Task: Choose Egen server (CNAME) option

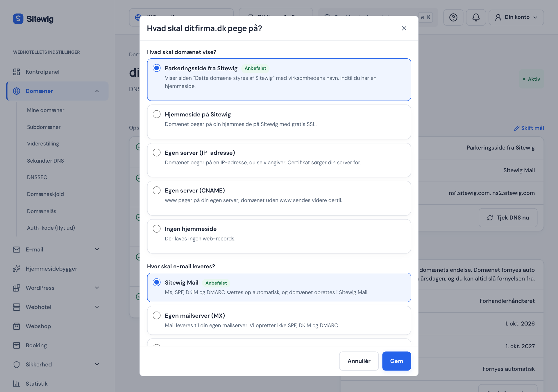Action: coord(279,198)
